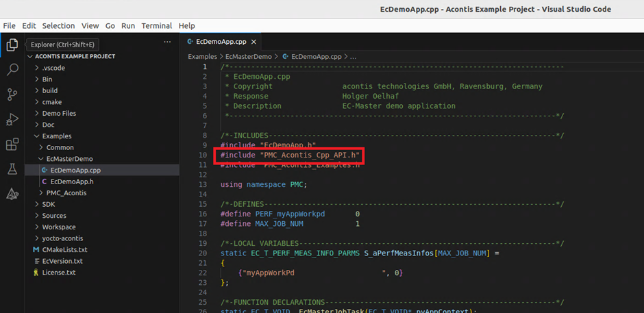Screen dimensions: 644x313
Task: Open the Search view icon
Action: click(12, 70)
